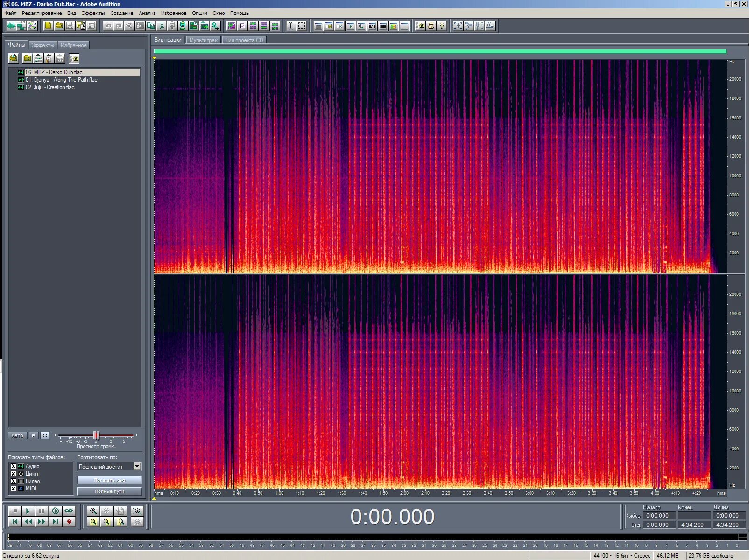Adjust the Просмотр громк. preview volume slider
Image resolution: width=749 pixels, height=560 pixels.
click(96, 435)
